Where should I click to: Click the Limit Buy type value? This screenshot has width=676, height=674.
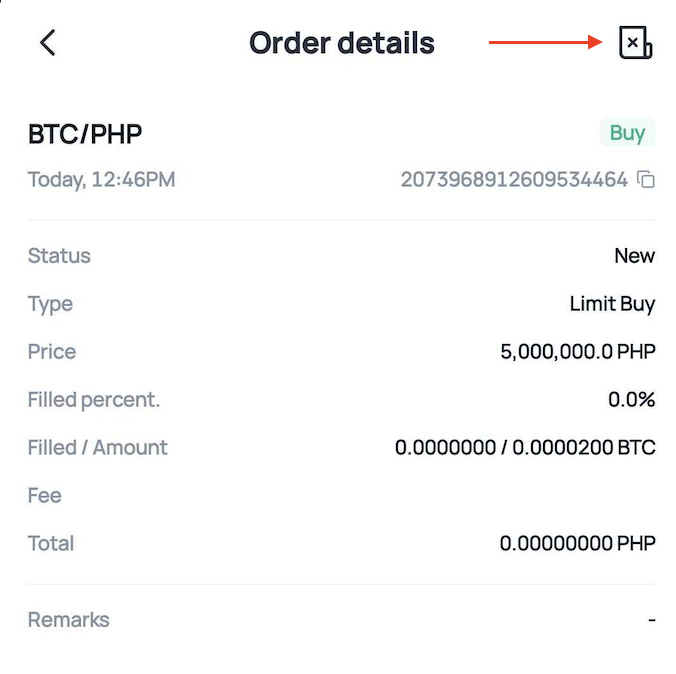(612, 304)
